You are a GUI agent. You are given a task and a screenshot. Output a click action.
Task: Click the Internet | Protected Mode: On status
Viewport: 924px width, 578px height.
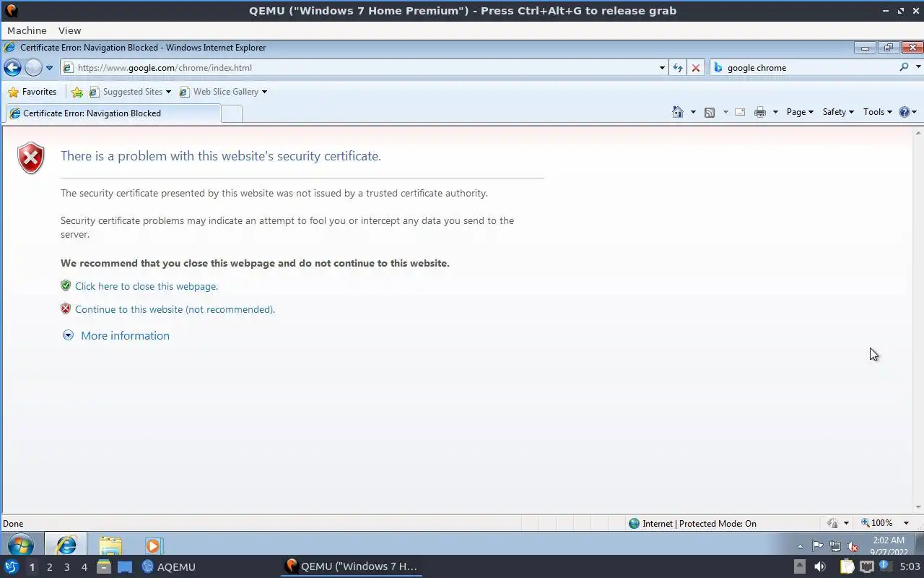pyautogui.click(x=693, y=524)
